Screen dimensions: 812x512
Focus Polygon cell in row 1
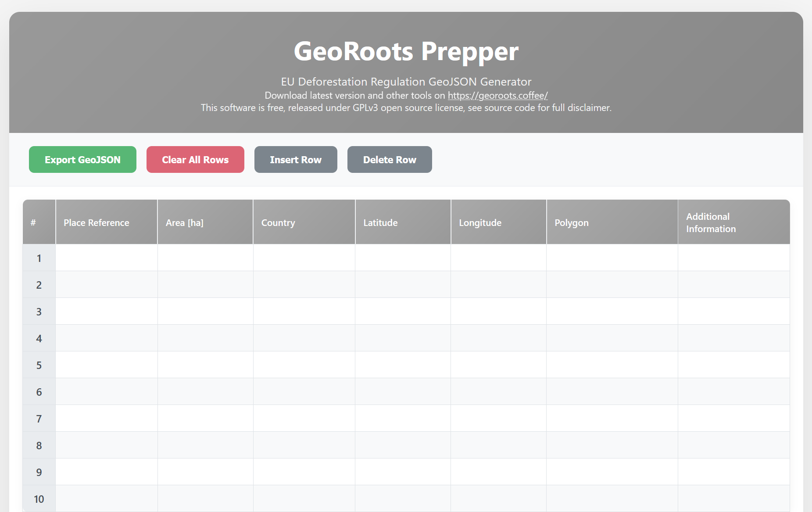tap(612, 258)
